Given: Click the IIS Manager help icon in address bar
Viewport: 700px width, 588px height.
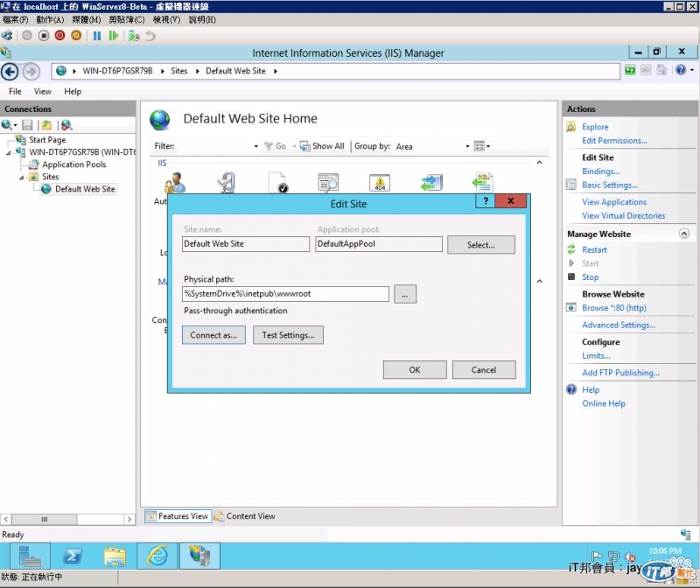Looking at the screenshot, I should pos(681,70).
